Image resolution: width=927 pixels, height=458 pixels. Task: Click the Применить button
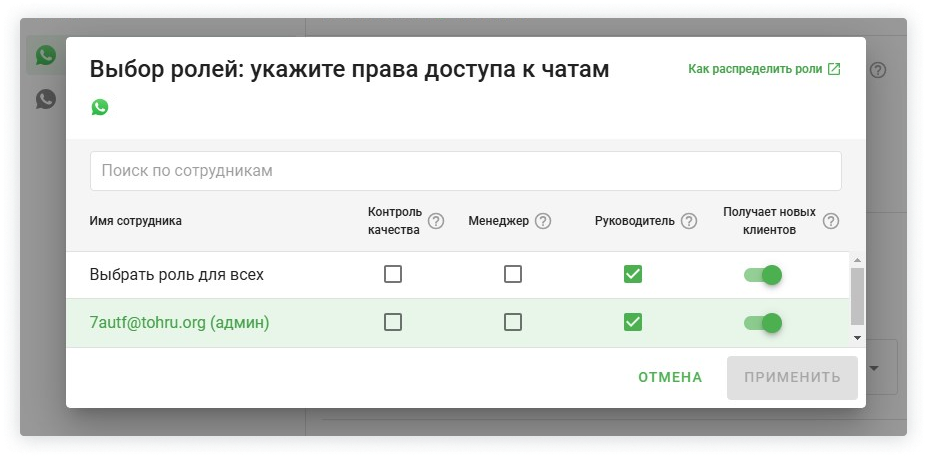(x=792, y=377)
